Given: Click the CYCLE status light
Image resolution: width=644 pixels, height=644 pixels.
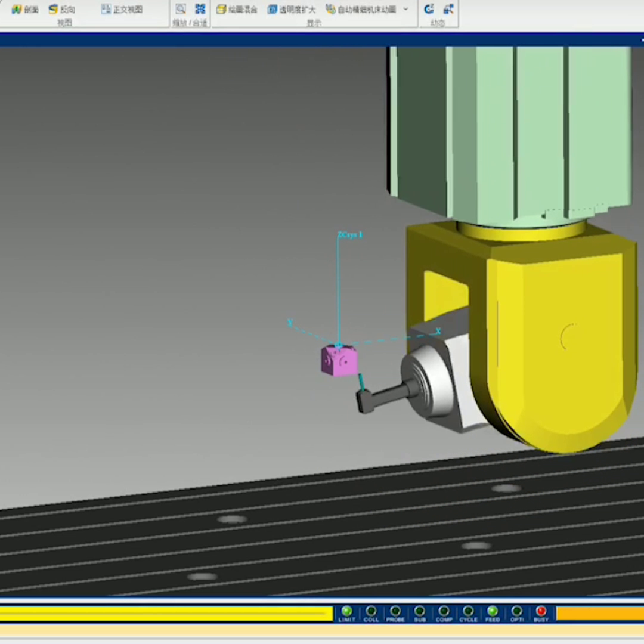Looking at the screenshot, I should (x=468, y=611).
